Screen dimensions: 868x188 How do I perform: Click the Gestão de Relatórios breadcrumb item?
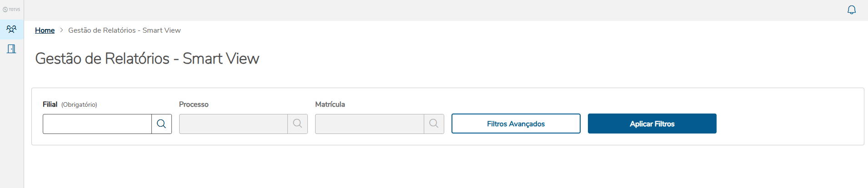pos(124,30)
